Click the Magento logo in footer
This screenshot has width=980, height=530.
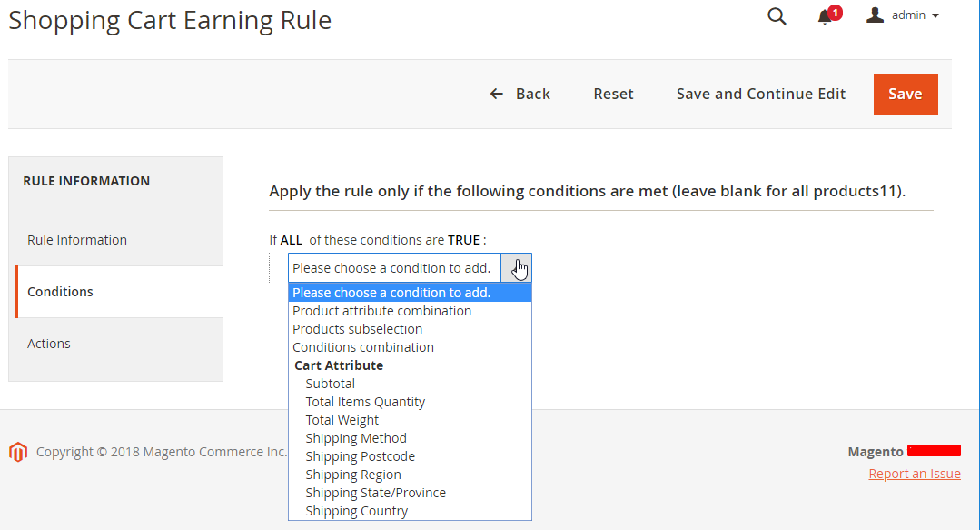pos(18,452)
